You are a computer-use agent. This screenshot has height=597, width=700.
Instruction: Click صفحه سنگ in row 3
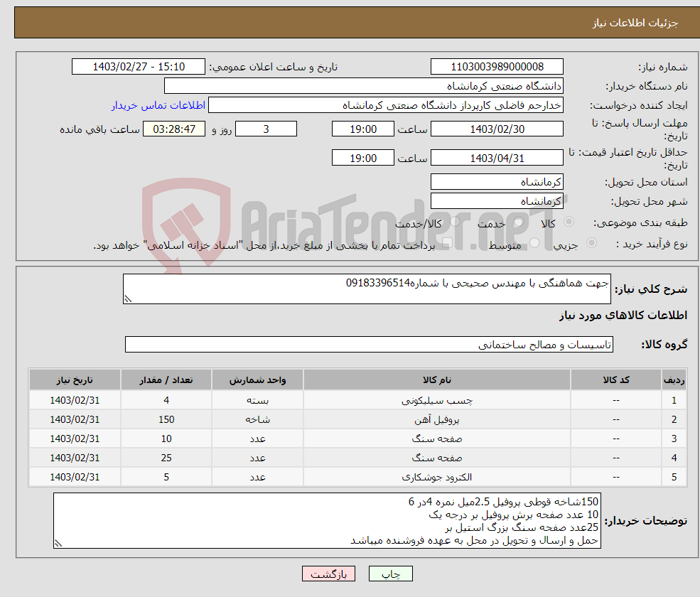436,439
